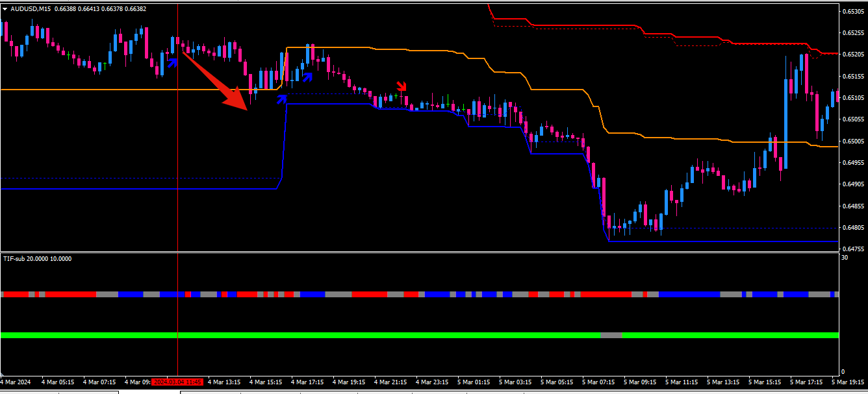
Task: Select the large red diagonal arrow object
Action: pyautogui.click(x=215, y=80)
